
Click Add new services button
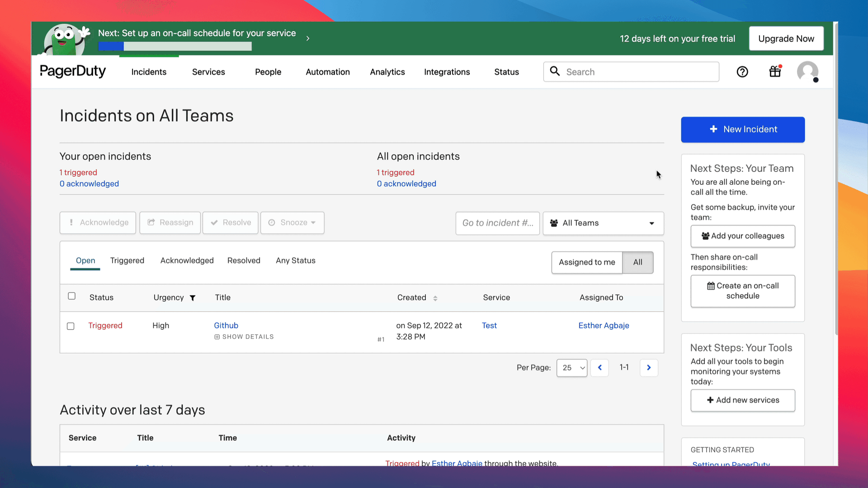pos(743,400)
